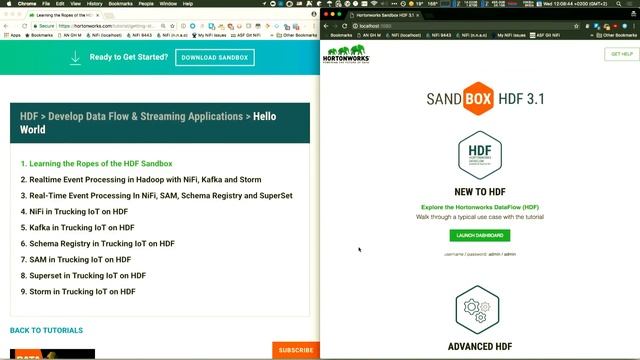This screenshot has width=640, height=360.
Task: Select the Learning the Ropes tab
Action: tap(64, 15)
